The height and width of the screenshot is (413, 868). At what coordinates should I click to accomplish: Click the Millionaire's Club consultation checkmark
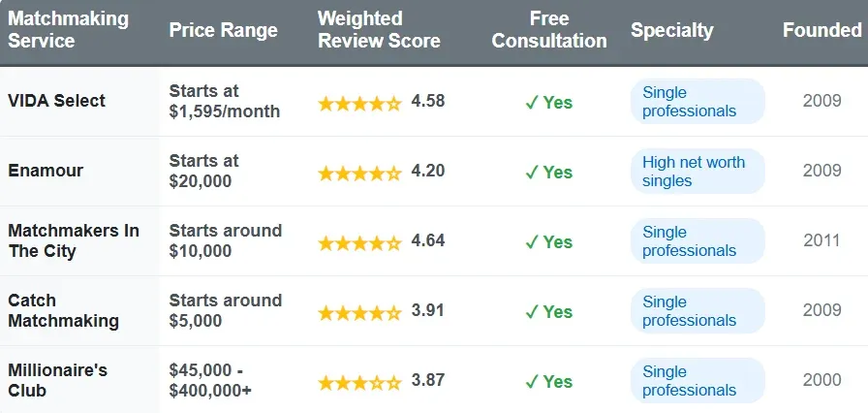[531, 381]
